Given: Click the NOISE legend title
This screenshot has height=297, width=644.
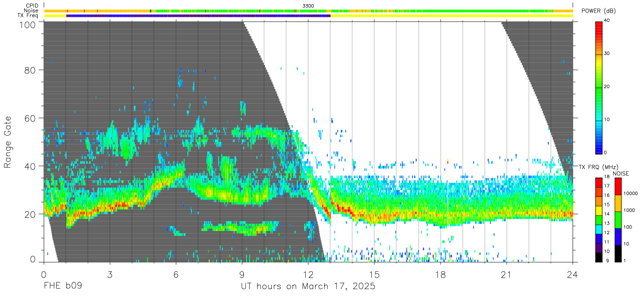Looking at the screenshot, I should pos(621,173).
